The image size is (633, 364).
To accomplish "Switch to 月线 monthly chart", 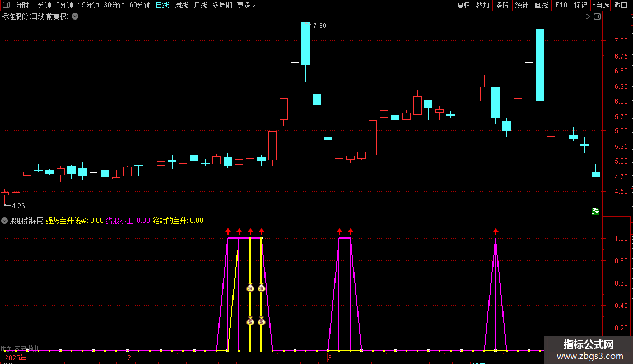I will [200, 5].
